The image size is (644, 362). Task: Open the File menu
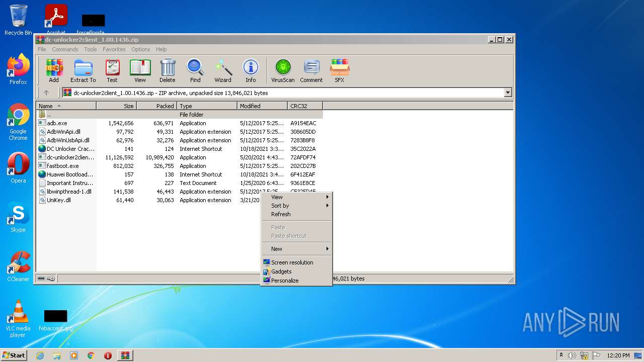42,49
